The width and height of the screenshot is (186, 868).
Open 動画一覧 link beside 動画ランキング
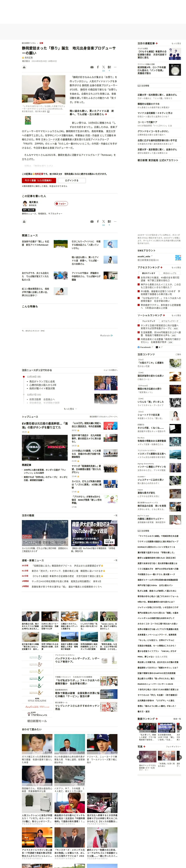pos(177,719)
